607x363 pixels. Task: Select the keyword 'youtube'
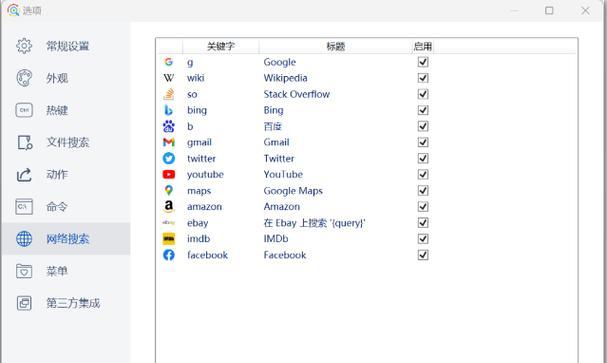[205, 175]
